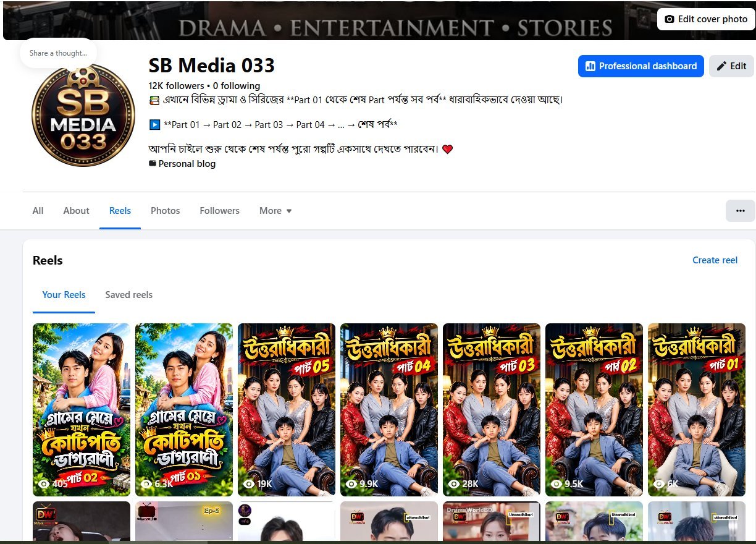Click the eye icon beside 9.9K views
Screen dimensions: 756x544
pyautogui.click(x=351, y=484)
